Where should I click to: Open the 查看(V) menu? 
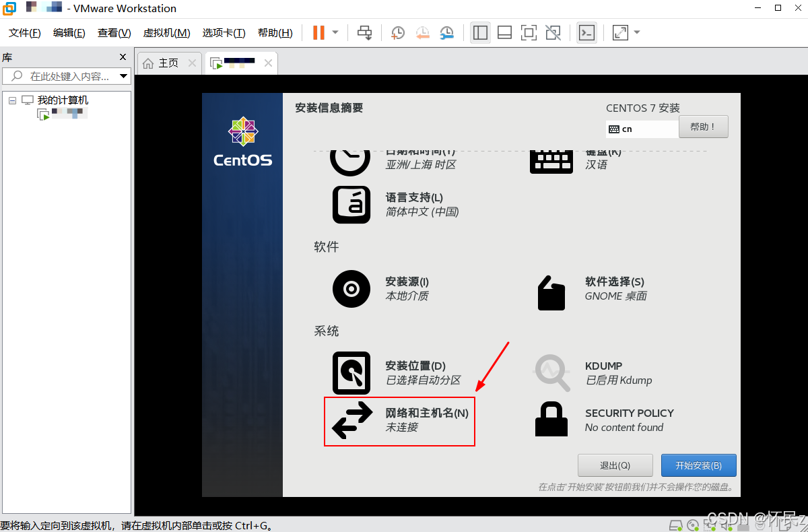point(114,33)
